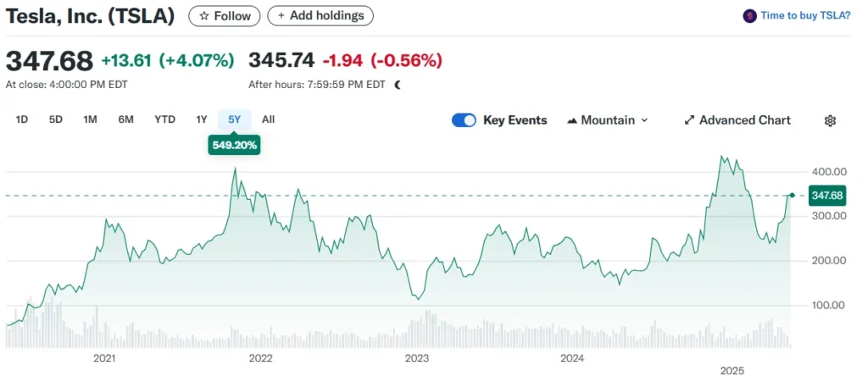Click the green current price dot on chart
The height and width of the screenshot is (382, 868).
(793, 195)
